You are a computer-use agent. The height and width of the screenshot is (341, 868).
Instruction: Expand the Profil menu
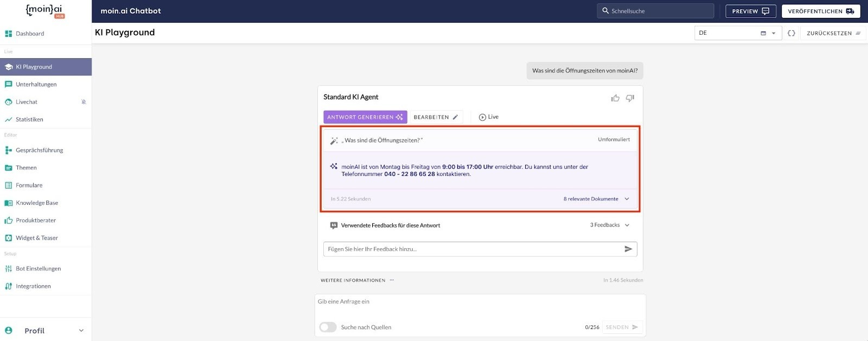(81, 331)
